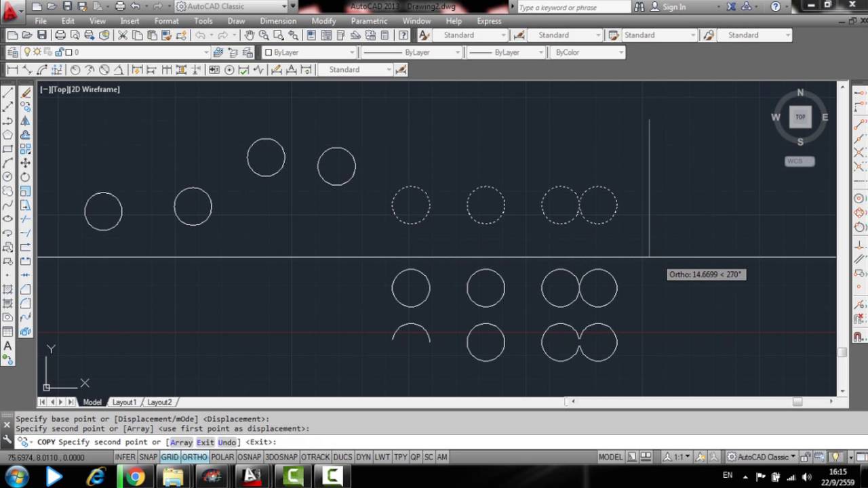Select the Rotate modify tool

(25, 177)
